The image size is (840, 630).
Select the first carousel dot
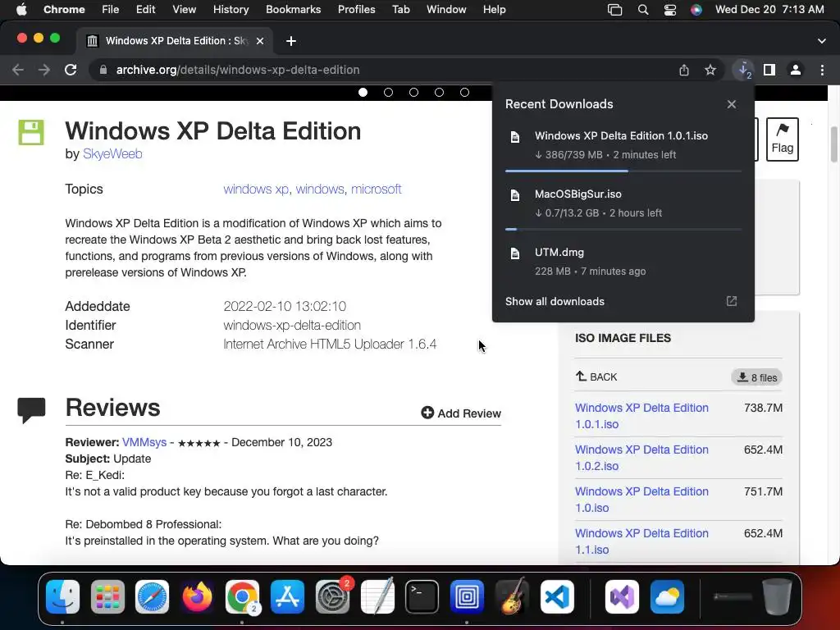pos(363,92)
